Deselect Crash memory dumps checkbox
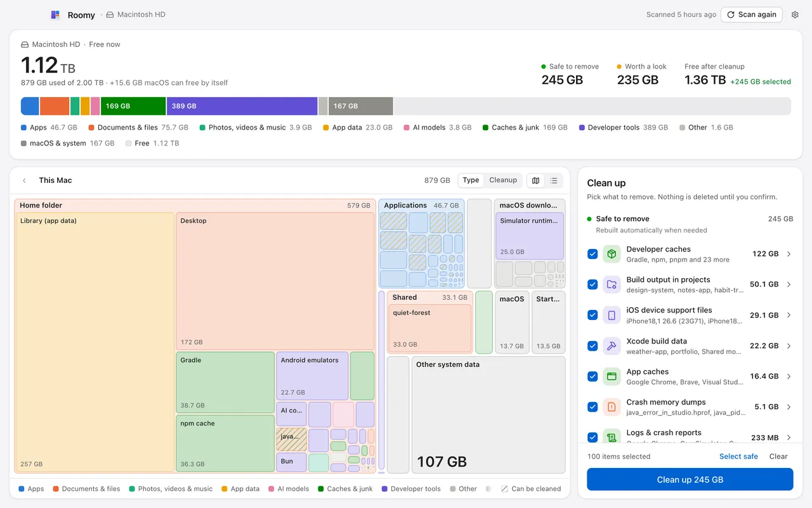 593,407
